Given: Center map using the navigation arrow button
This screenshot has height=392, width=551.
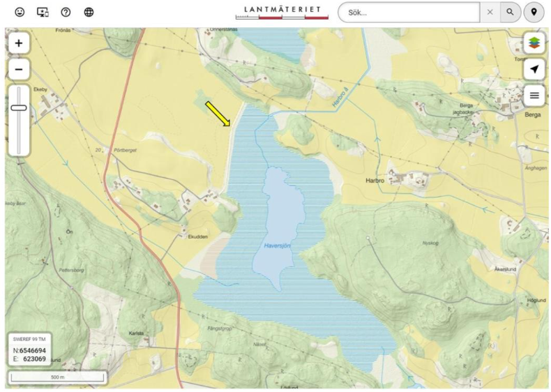Looking at the screenshot, I should (x=534, y=69).
